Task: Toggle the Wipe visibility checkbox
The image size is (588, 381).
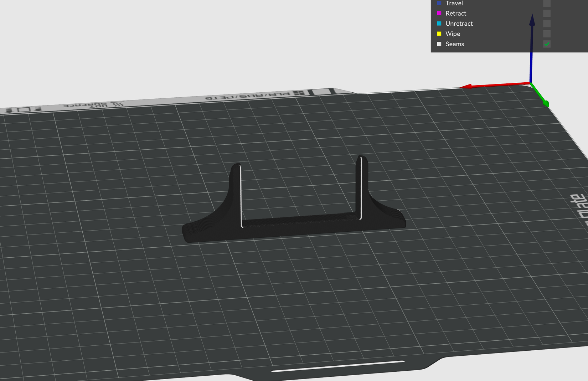Action: click(547, 34)
